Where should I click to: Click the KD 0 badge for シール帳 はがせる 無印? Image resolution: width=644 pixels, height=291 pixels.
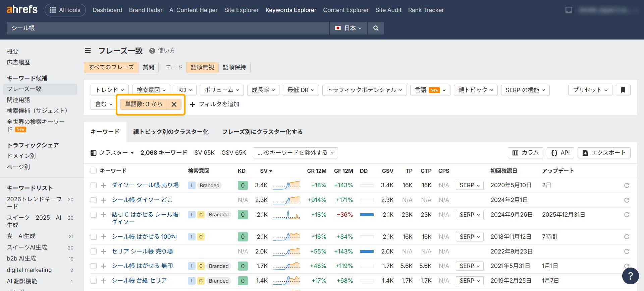[x=243, y=266]
